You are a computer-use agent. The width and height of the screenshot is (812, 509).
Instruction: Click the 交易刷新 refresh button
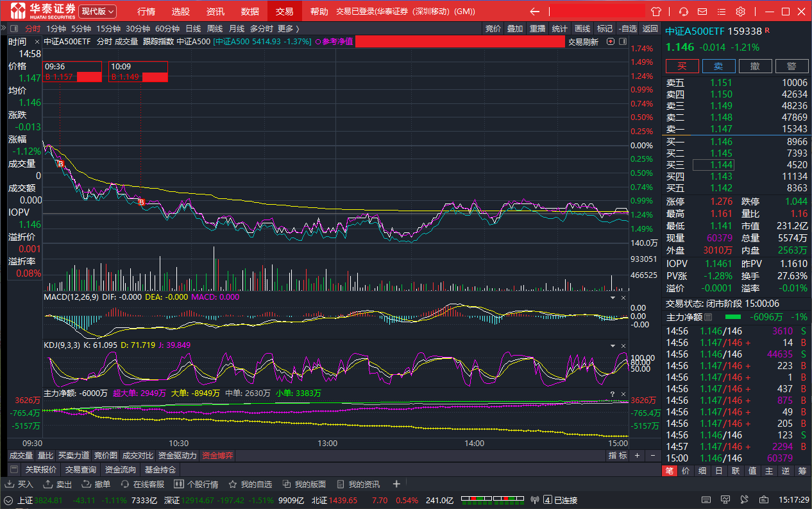[x=583, y=42]
